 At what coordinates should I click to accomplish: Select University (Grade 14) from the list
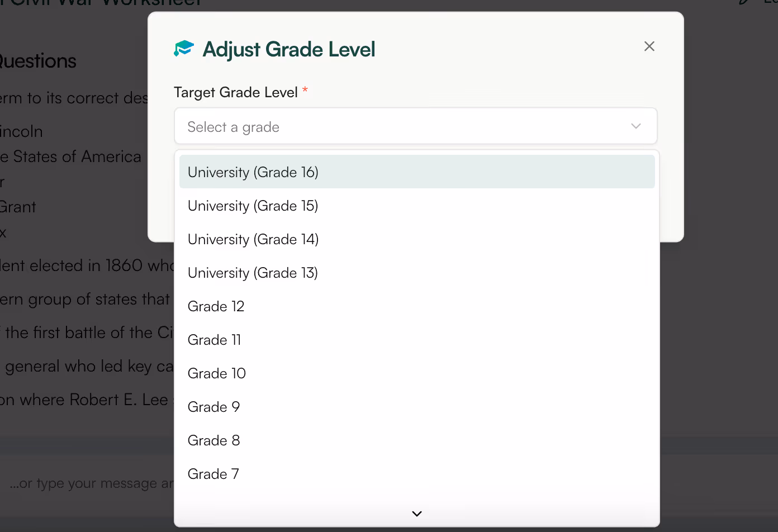pos(253,239)
